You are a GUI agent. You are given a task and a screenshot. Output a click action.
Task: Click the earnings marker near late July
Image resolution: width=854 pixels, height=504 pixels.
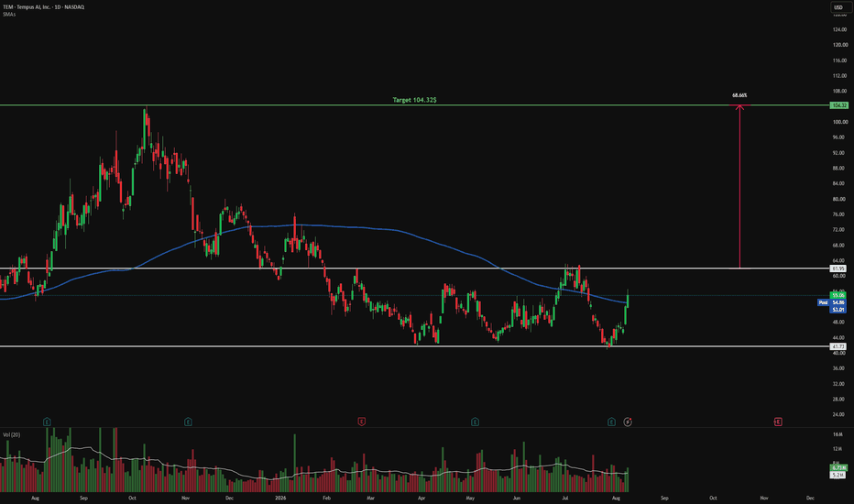tap(611, 422)
